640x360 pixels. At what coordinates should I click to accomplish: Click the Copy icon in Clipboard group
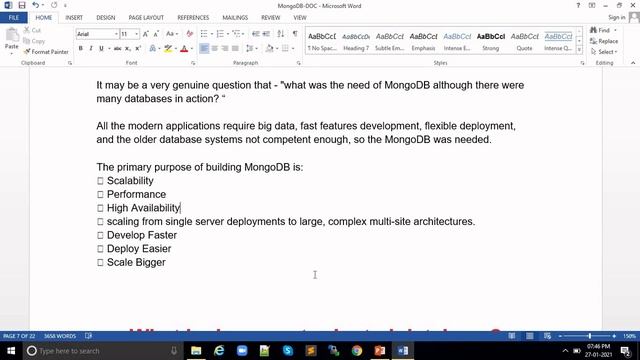27,41
